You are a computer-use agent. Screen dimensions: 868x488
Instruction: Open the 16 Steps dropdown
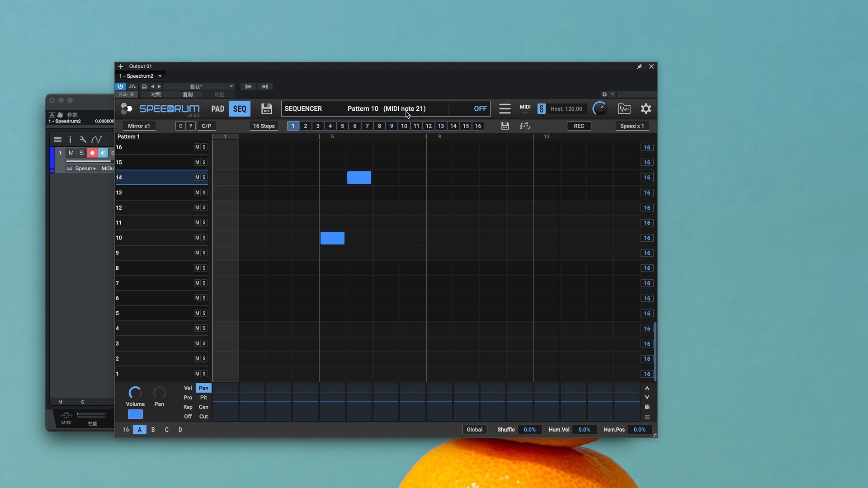[x=264, y=126]
